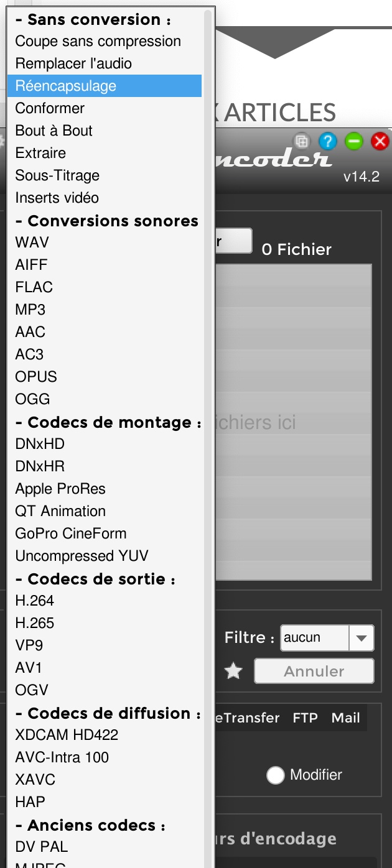
Task: Choose Apple ProRes in the list
Action: 60,489
